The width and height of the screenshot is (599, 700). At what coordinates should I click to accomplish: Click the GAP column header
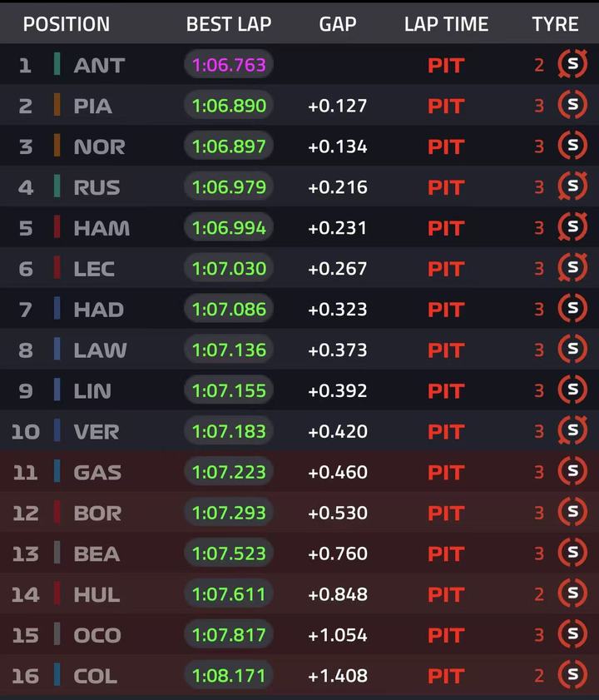point(338,24)
